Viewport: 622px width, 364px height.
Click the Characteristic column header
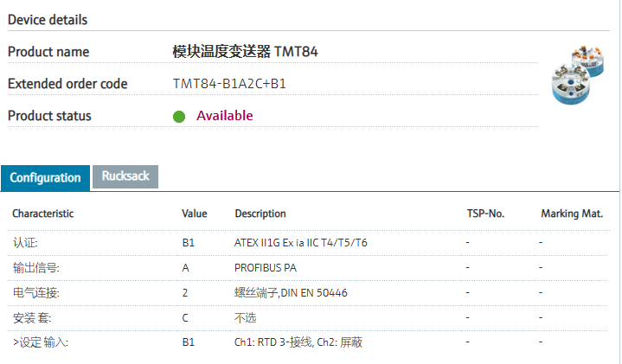point(42,214)
